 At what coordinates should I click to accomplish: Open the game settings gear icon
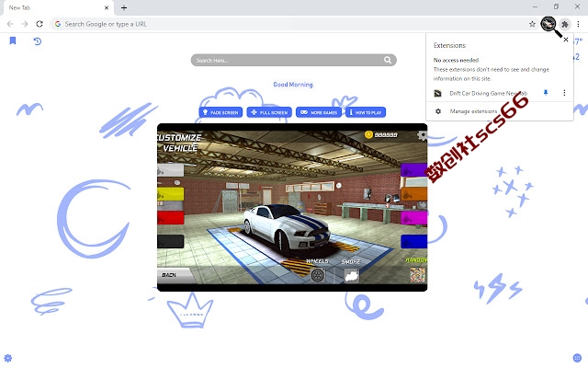pyautogui.click(x=422, y=135)
